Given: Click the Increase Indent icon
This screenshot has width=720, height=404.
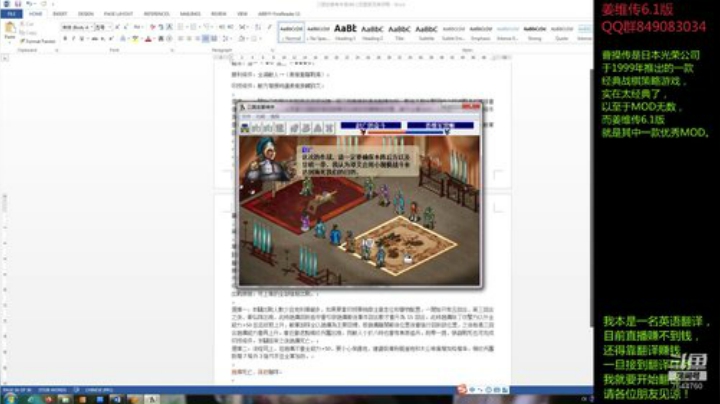Looking at the screenshot, I should pyautogui.click(x=231, y=28).
